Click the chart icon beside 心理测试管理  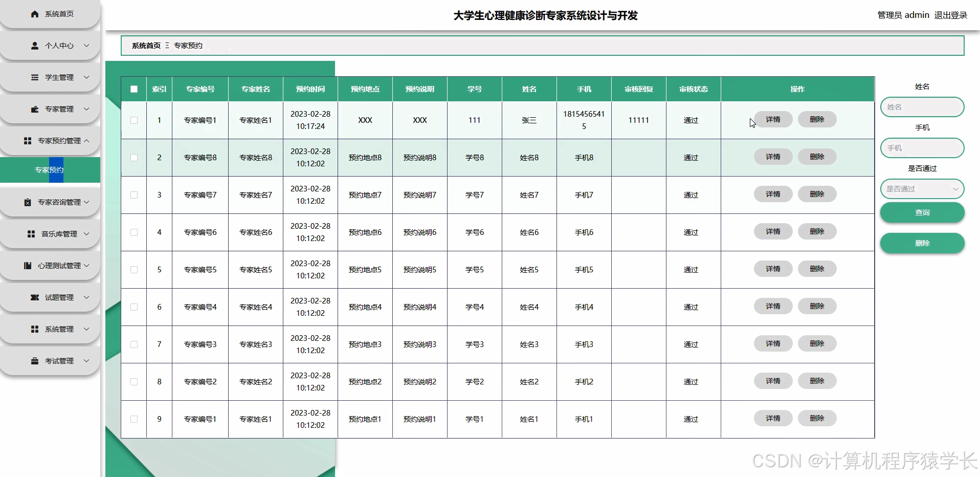pos(28,266)
